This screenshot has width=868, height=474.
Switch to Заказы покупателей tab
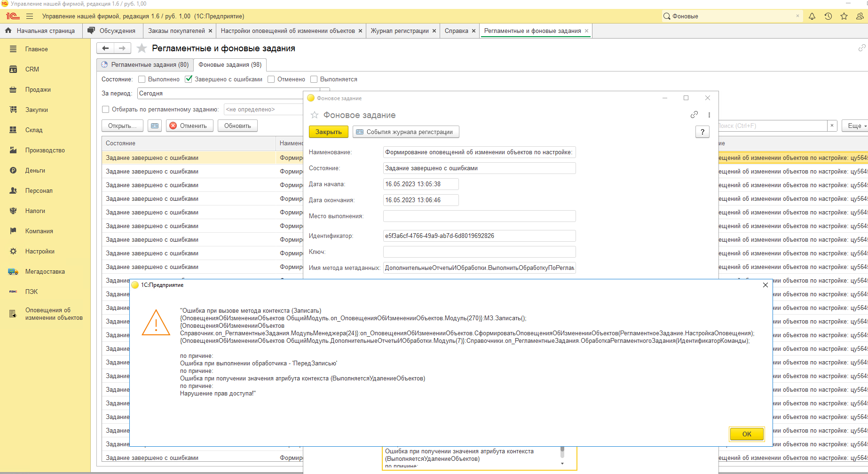pyautogui.click(x=176, y=31)
